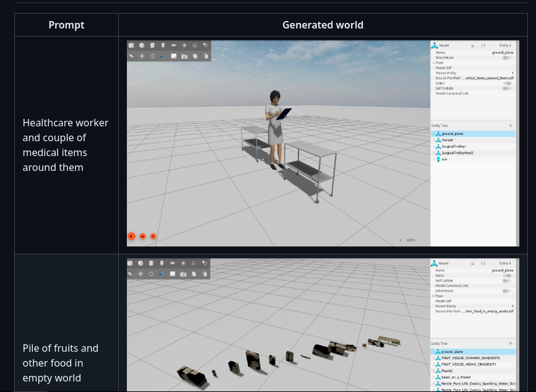536x392 pixels.
Task: Click the Source File Path value ending 'around_them.sdf'
Action: pos(488,78)
